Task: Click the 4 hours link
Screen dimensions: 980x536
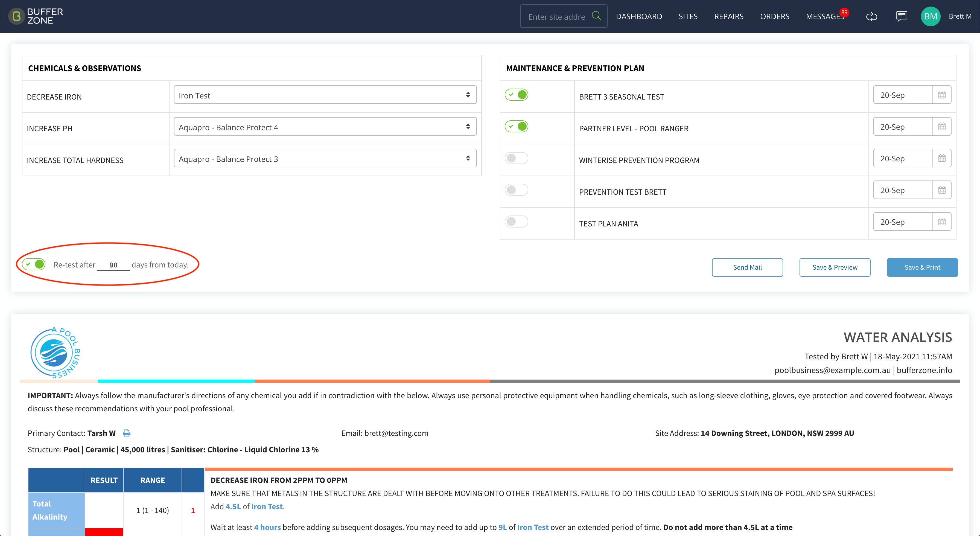Action: (x=267, y=527)
